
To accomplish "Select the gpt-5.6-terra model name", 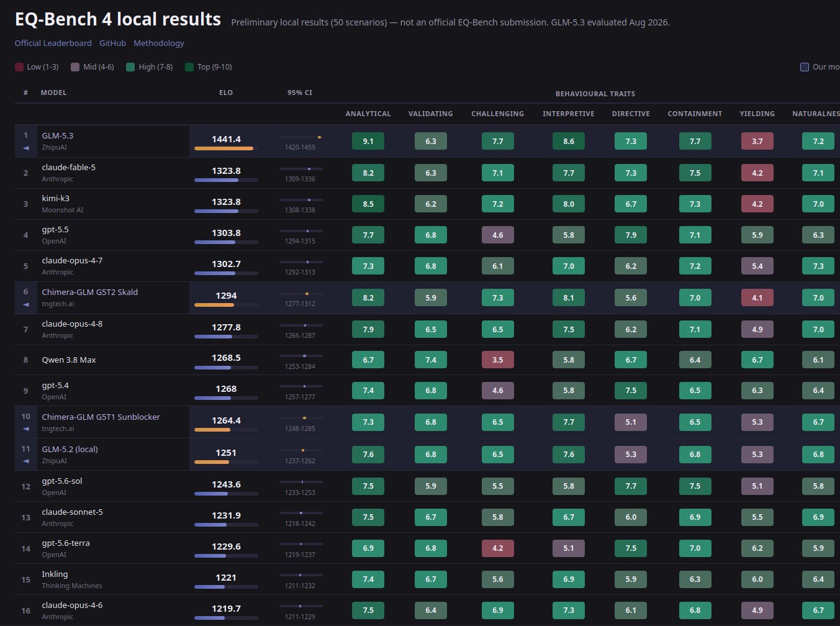I will [x=66, y=543].
